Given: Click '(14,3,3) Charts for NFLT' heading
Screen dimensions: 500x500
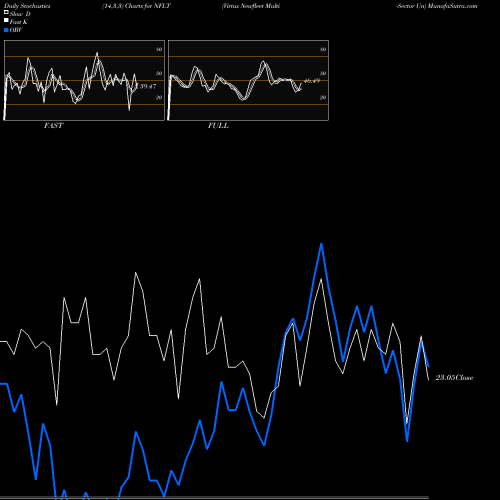Looking at the screenshot, I should pyautogui.click(x=136, y=6).
